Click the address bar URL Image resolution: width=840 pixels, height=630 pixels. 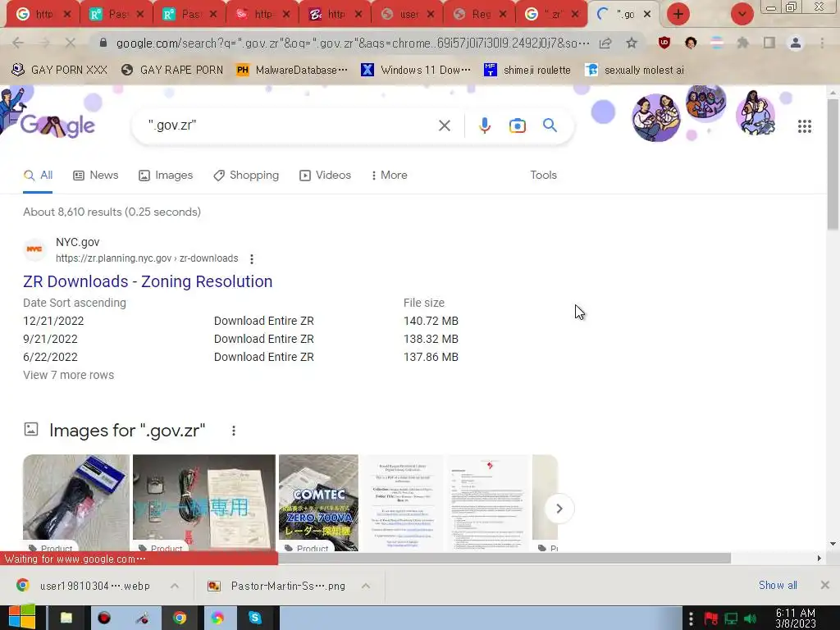coord(353,43)
